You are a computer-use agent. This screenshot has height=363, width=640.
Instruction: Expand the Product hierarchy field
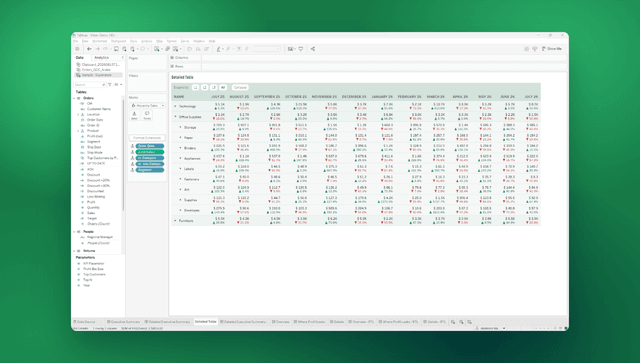point(78,131)
